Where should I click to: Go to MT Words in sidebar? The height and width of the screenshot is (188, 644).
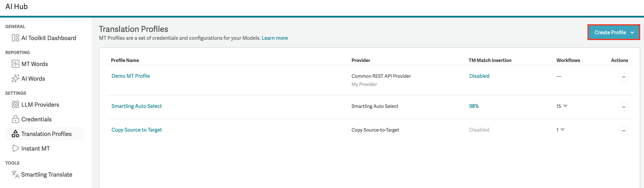(35, 64)
